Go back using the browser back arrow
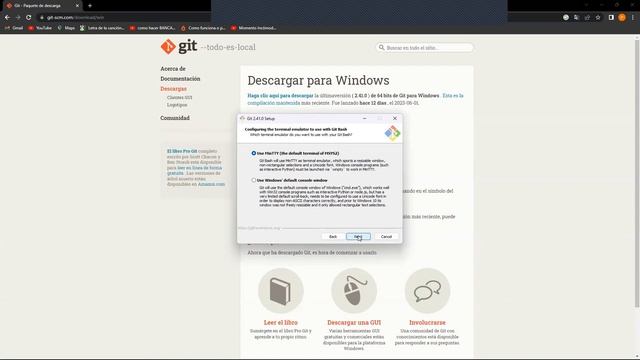 pyautogui.click(x=7, y=18)
